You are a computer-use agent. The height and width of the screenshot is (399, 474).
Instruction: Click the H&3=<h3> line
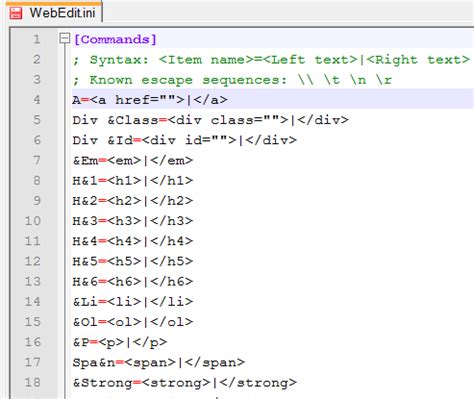[133, 221]
